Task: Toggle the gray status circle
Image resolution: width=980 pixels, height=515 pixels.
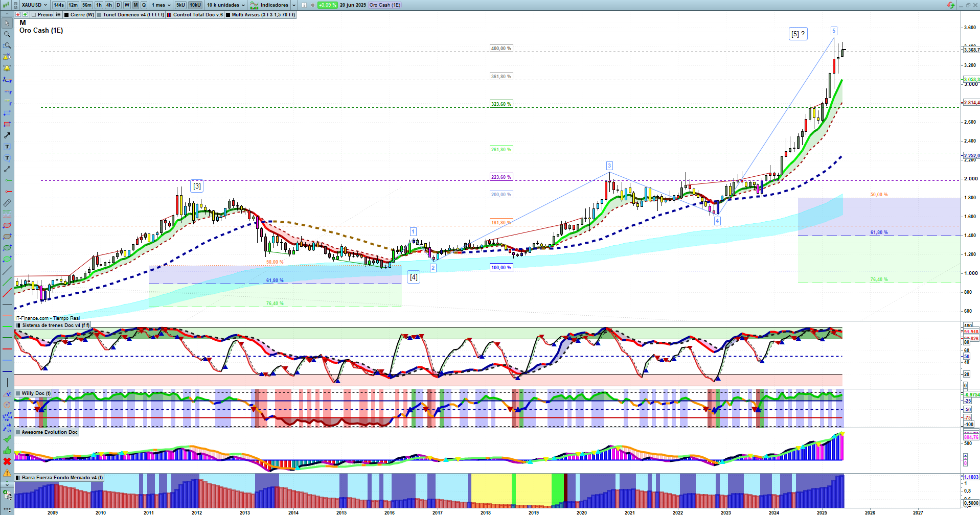Action: pyautogui.click(x=313, y=5)
